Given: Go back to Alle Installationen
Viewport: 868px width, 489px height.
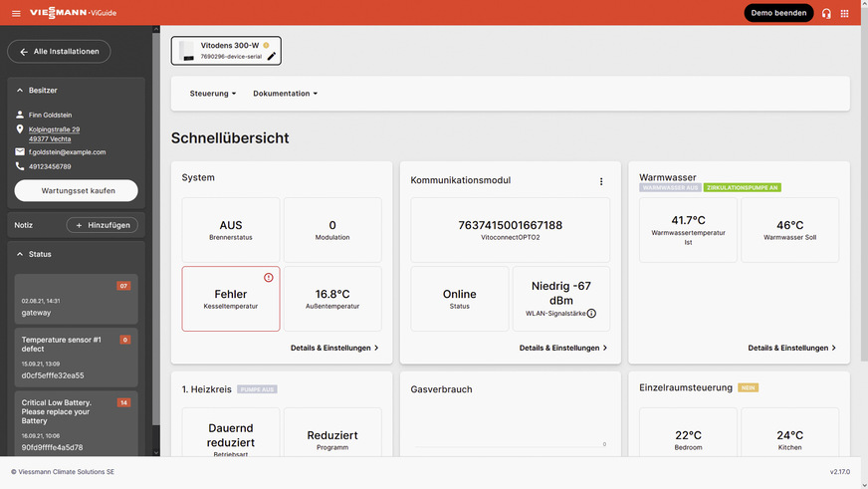Looking at the screenshot, I should 59,52.
